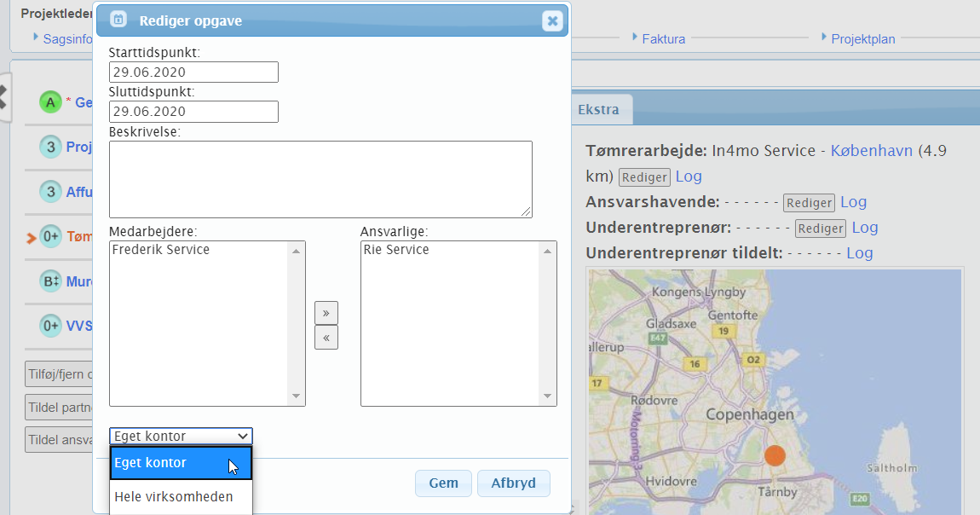Close the Rediger opgave dialog
The width and height of the screenshot is (980, 515).
(552, 20)
